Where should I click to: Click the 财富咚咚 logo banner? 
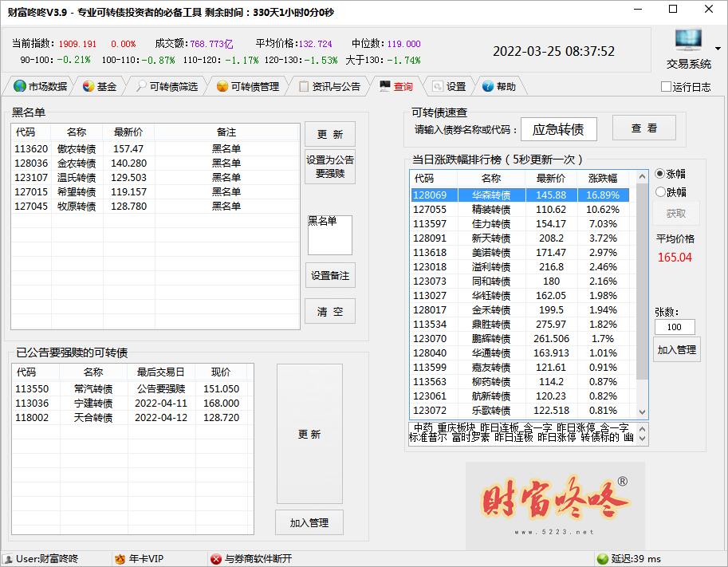point(555,506)
